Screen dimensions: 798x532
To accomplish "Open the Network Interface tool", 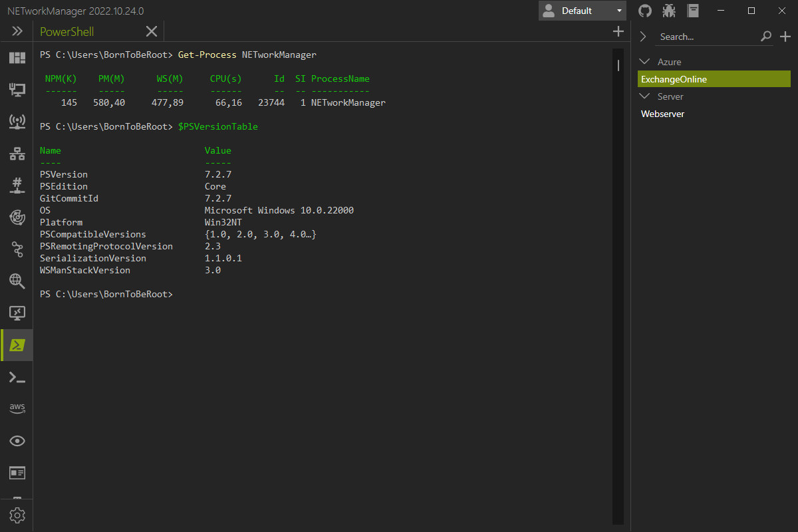I will pos(17,89).
